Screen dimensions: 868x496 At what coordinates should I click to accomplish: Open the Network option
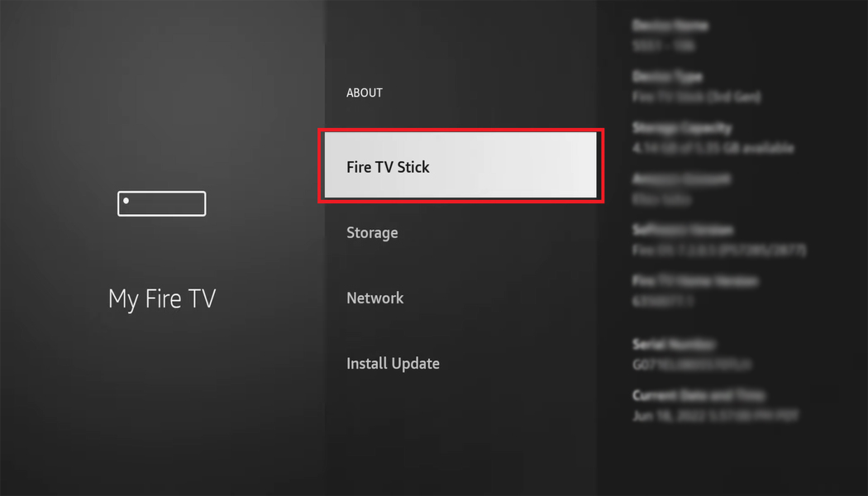point(374,298)
